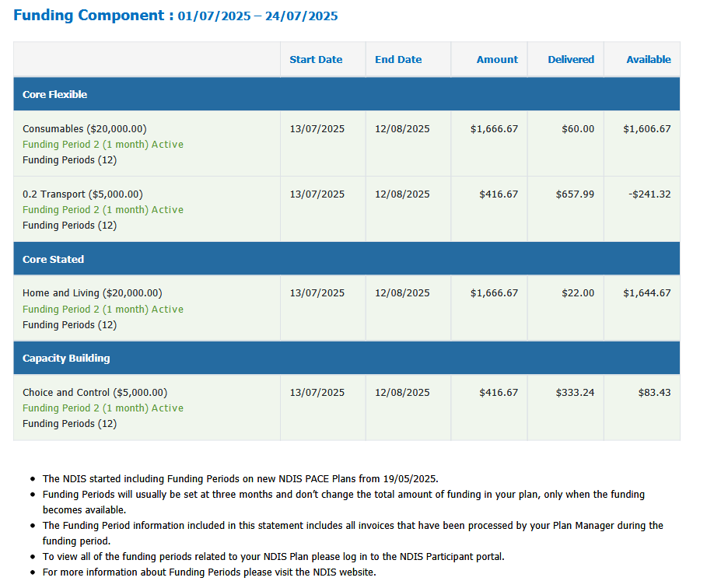Click Consumables delivered $60.00
721x588 pixels.
pyautogui.click(x=578, y=129)
